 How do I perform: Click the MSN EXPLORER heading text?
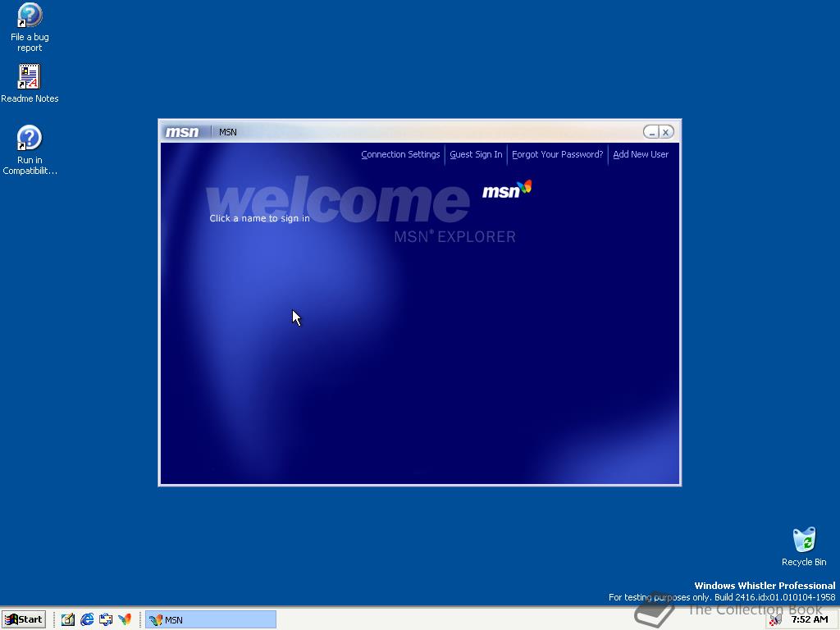pyautogui.click(x=454, y=237)
